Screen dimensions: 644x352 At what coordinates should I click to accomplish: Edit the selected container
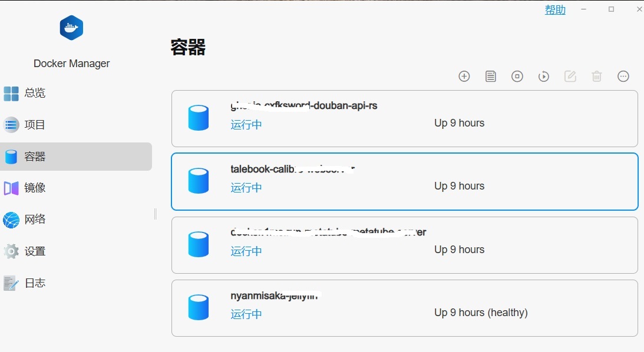(x=570, y=77)
